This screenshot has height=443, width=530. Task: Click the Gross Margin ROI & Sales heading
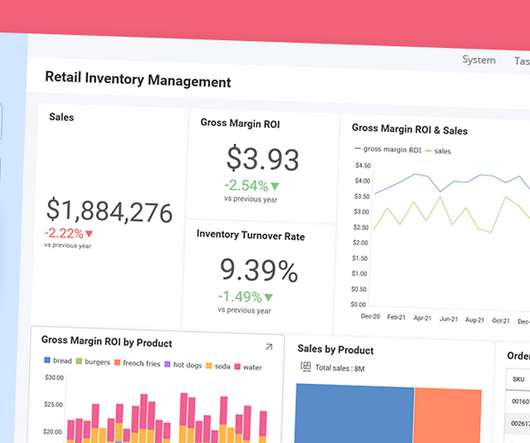point(410,129)
